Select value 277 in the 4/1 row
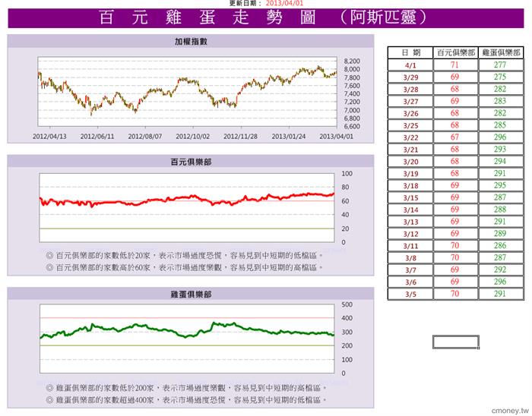 (500, 65)
